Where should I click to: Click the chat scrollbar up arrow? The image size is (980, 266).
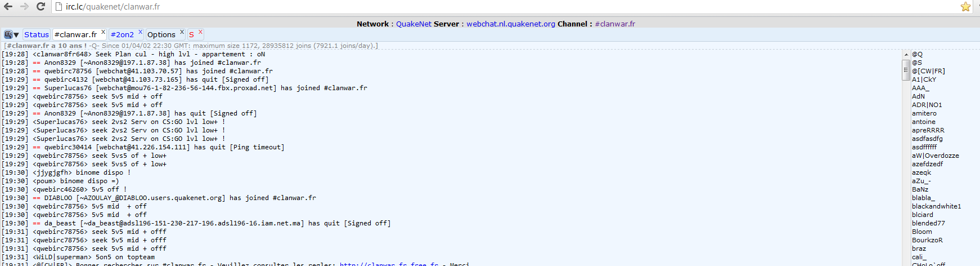906,55
